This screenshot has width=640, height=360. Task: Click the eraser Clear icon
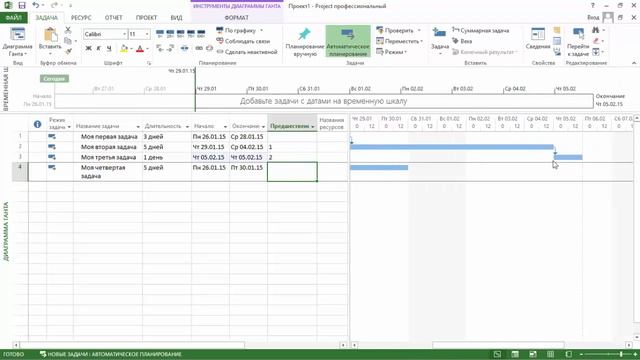click(596, 41)
